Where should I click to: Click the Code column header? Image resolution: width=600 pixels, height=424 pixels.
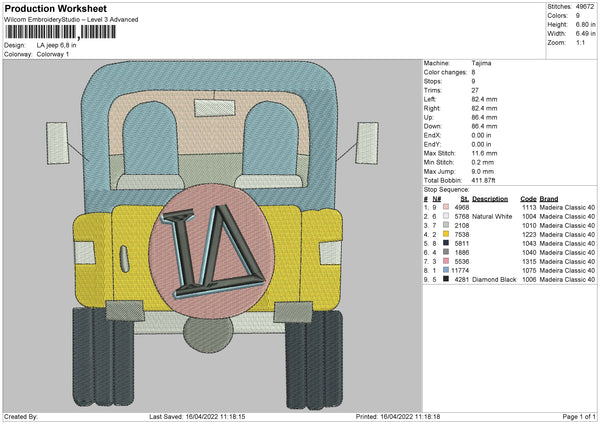tap(529, 198)
